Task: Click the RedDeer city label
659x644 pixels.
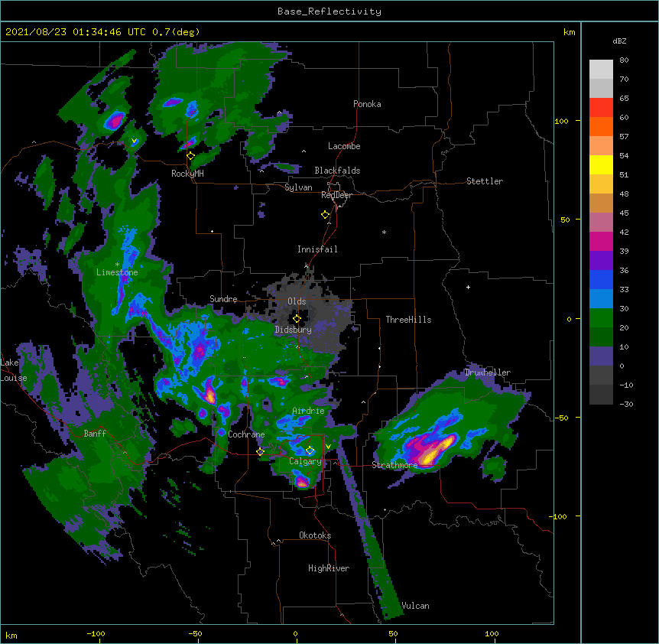Action: coord(336,195)
